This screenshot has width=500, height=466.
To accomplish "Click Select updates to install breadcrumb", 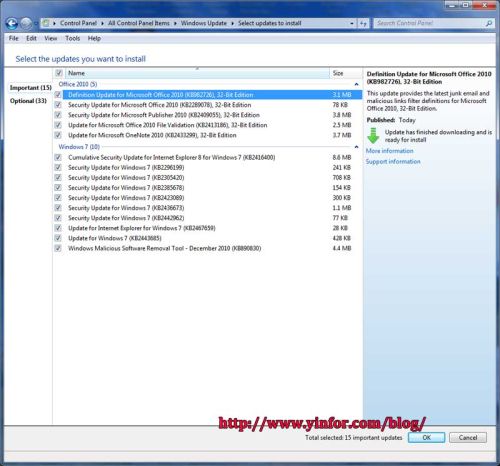I will [269, 23].
